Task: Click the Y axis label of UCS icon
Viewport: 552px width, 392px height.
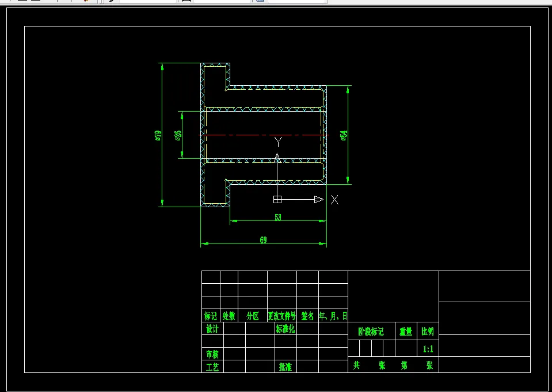Action: pyautogui.click(x=278, y=142)
